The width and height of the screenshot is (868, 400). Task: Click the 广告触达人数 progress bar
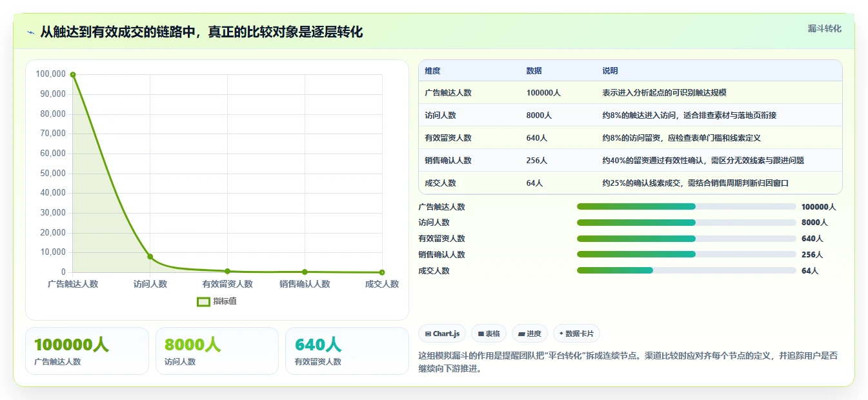(x=686, y=206)
